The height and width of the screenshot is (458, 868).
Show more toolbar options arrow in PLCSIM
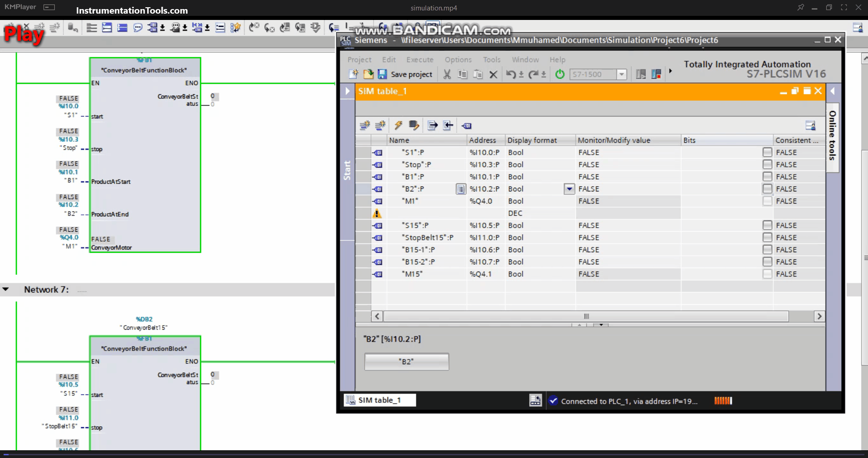coord(670,71)
